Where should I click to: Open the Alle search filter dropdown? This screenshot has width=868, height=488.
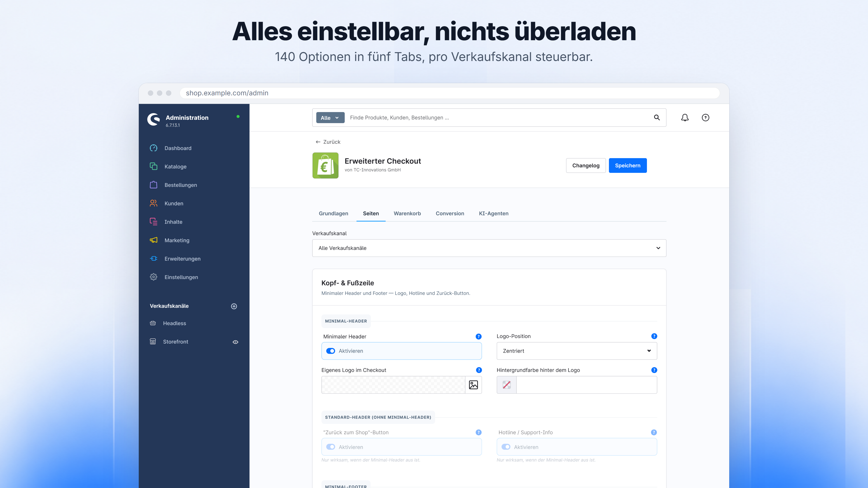[330, 117]
